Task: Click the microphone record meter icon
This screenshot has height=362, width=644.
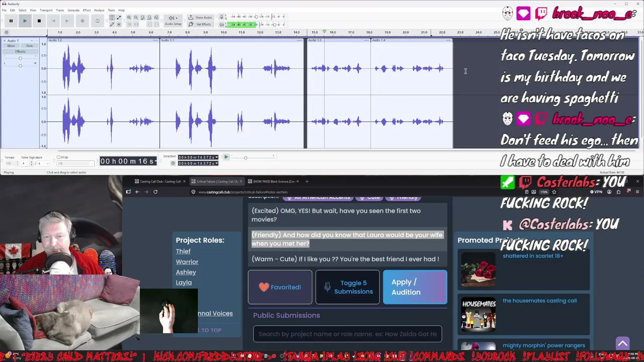Action: [221, 18]
